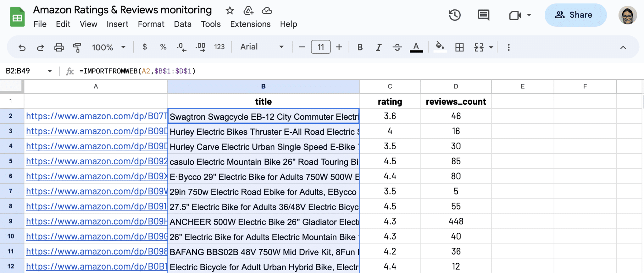Open the merge cells dropdown arrow
644x273 pixels.
491,47
